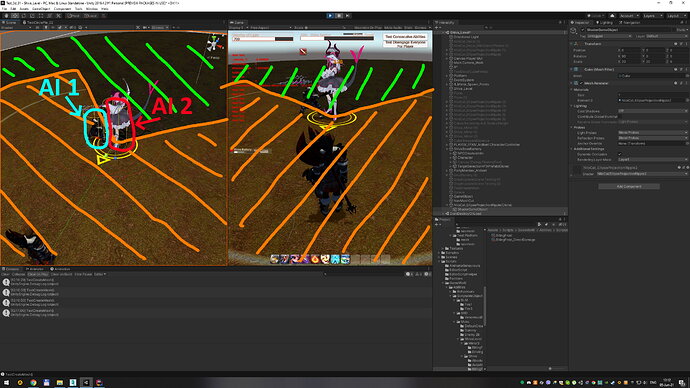Click the Clear button in Console
The width and height of the screenshot is (690, 388).
pyautogui.click(x=5, y=274)
